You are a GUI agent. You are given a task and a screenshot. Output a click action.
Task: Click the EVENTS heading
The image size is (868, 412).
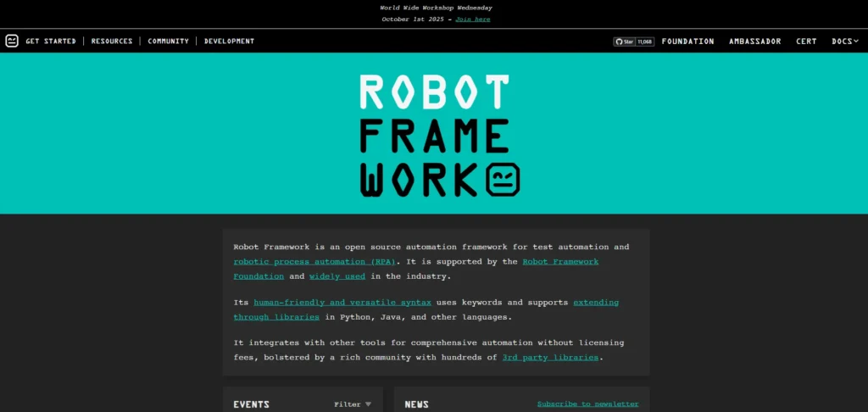pyautogui.click(x=251, y=404)
